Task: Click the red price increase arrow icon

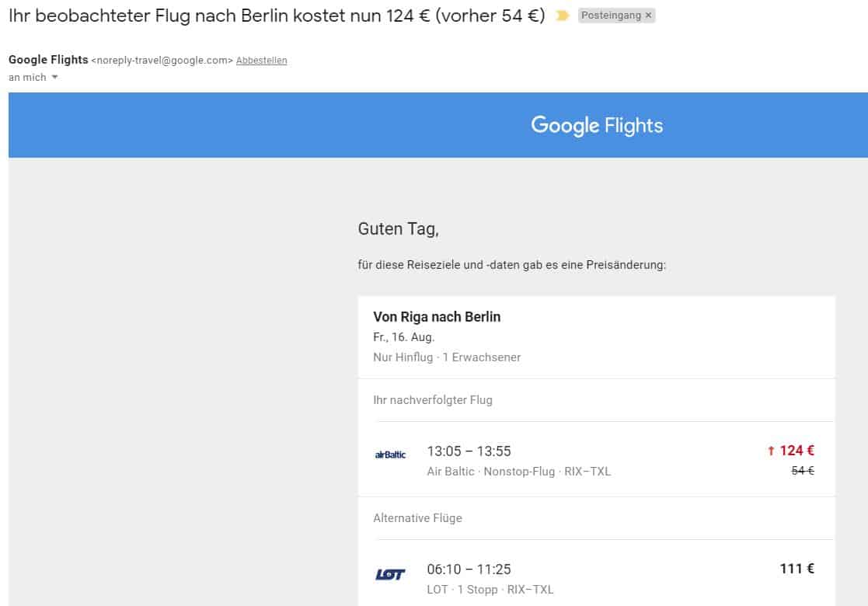Action: pos(771,451)
